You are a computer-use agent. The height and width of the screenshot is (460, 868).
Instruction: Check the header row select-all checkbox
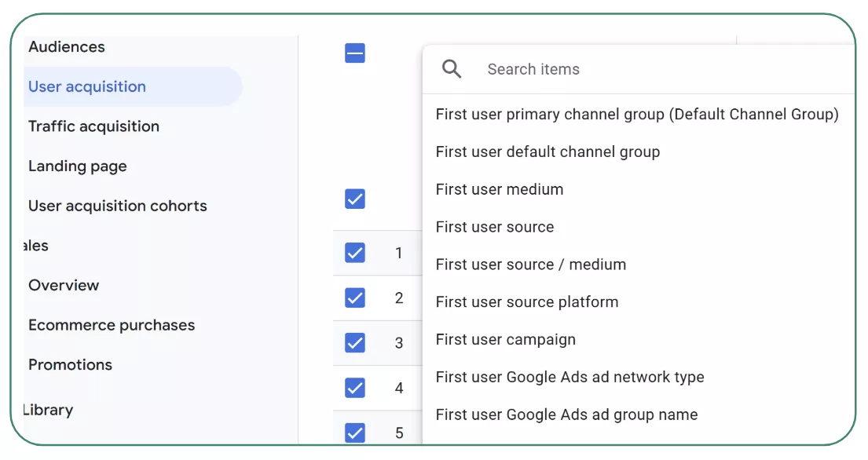tap(354, 199)
